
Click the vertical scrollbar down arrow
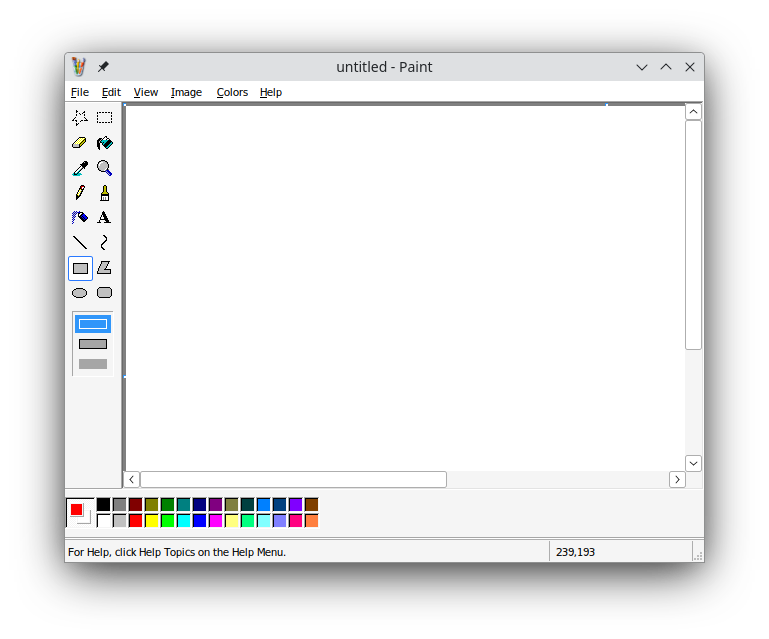coord(693,463)
